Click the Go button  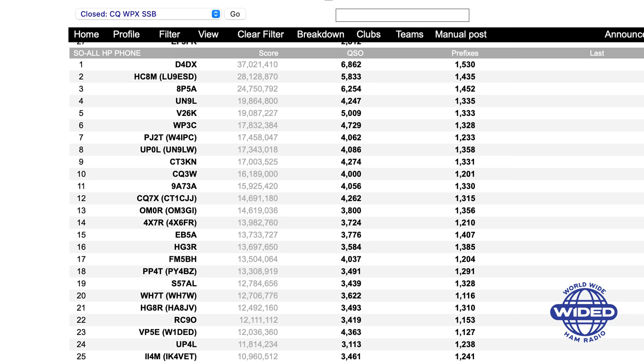tap(235, 14)
